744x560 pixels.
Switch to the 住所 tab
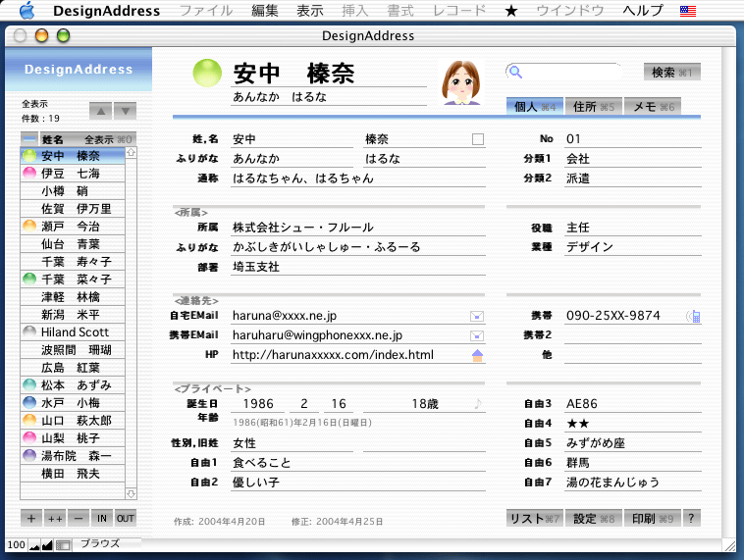593,107
